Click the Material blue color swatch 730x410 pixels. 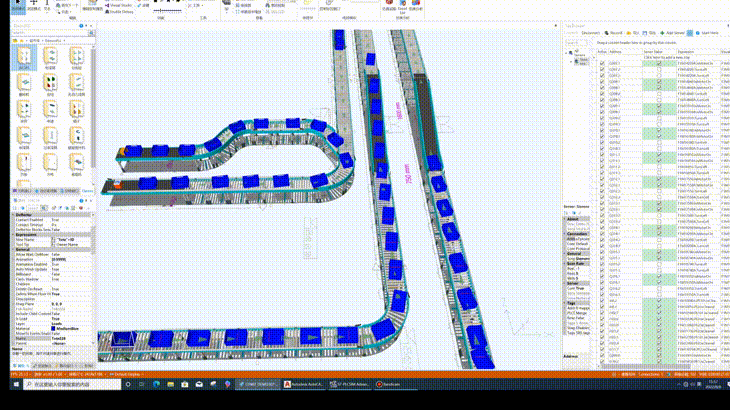pos(54,326)
